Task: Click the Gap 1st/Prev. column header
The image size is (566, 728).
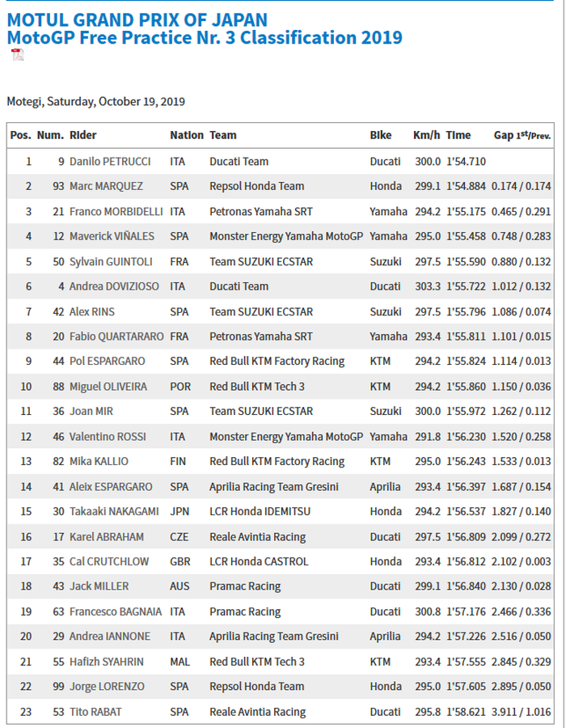Action: click(x=522, y=135)
